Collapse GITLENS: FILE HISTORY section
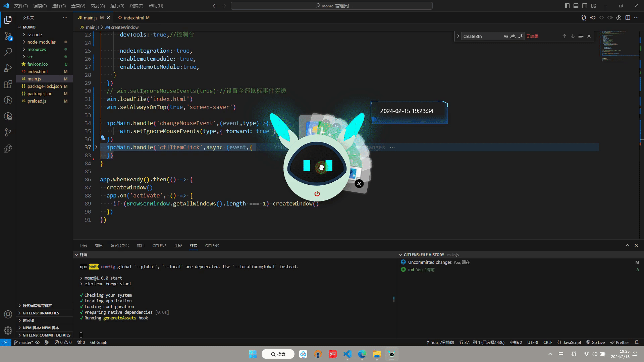This screenshot has height=362, width=644. coord(423,255)
